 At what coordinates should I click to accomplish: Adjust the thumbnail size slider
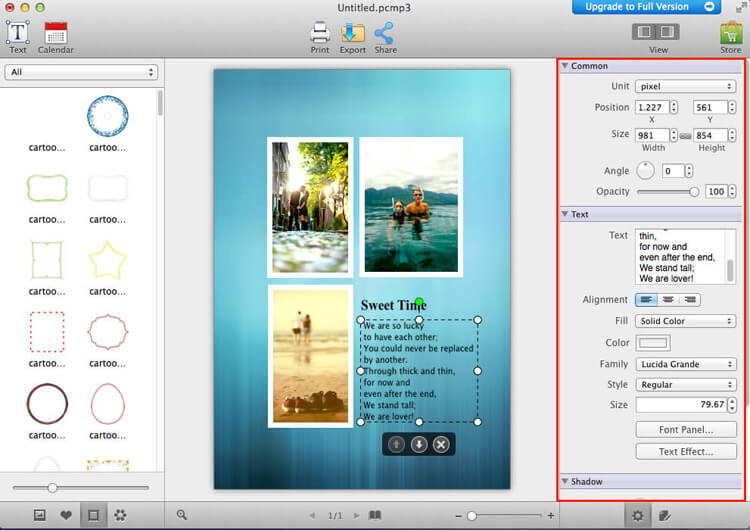[x=53, y=488]
